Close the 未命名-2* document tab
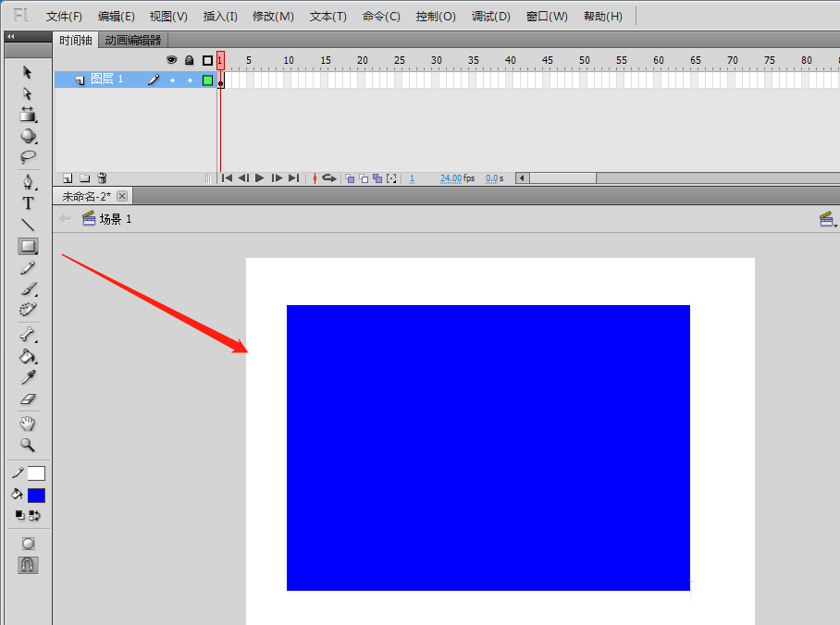Screen dimensions: 840x625 (122, 196)
